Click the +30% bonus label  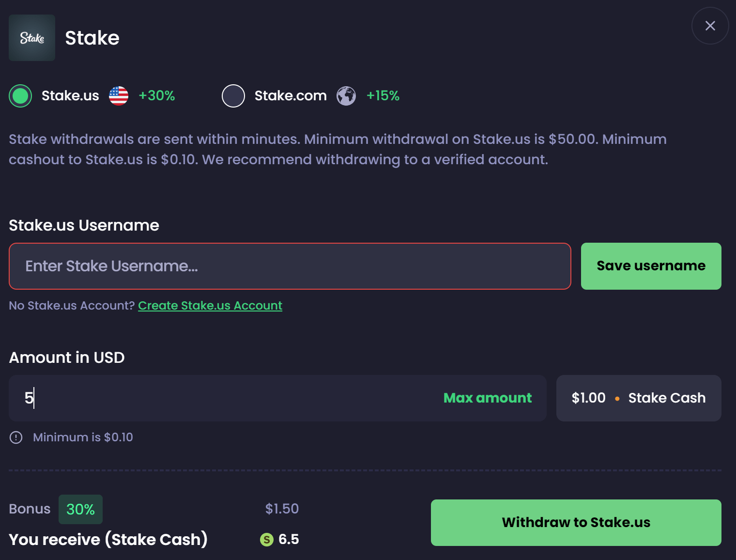tap(157, 96)
